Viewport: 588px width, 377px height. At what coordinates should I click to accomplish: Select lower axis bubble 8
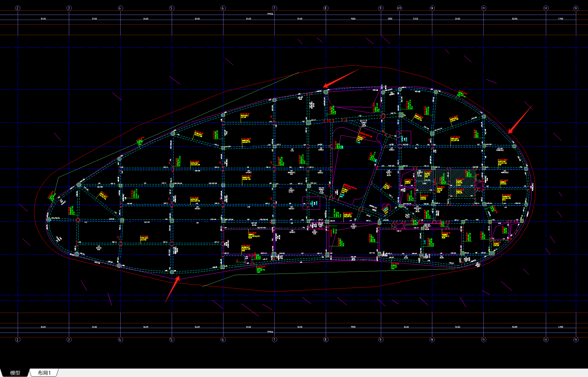[x=326, y=340]
